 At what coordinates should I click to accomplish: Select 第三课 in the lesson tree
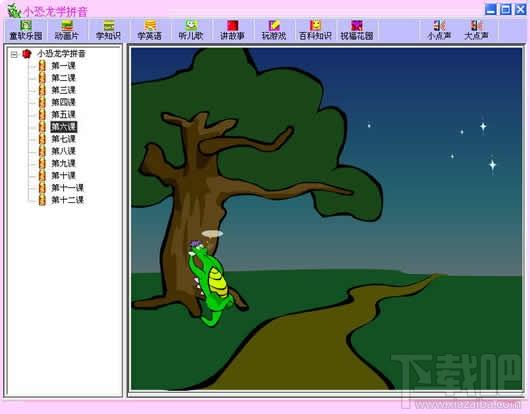[x=63, y=90]
